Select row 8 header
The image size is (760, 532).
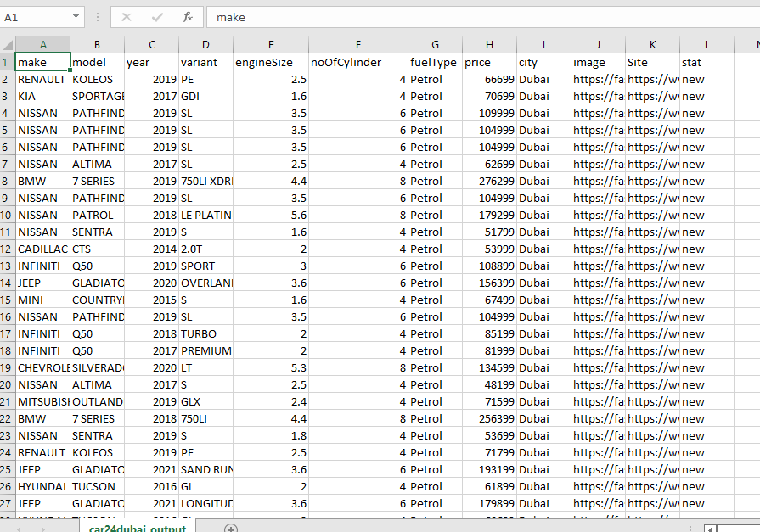point(8,182)
